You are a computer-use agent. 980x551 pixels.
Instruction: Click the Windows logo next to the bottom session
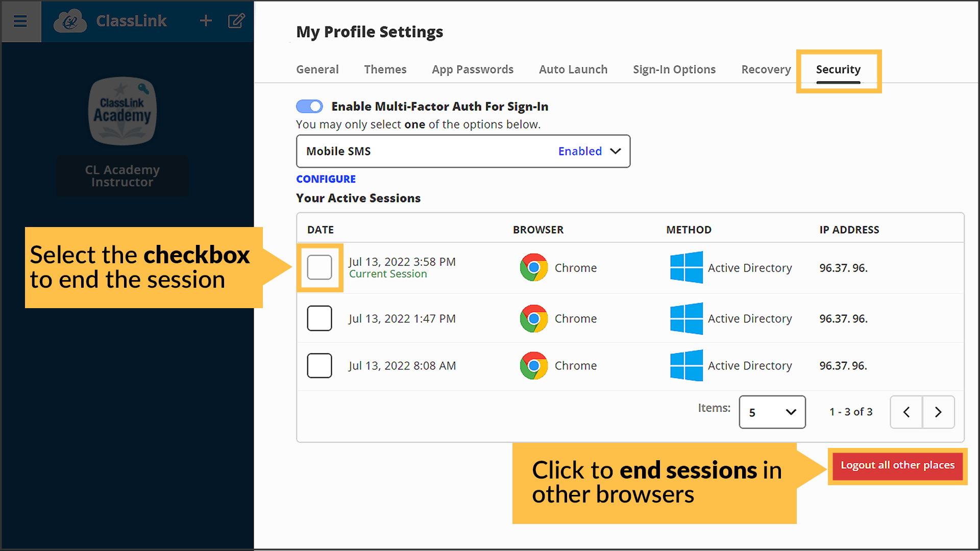point(686,365)
